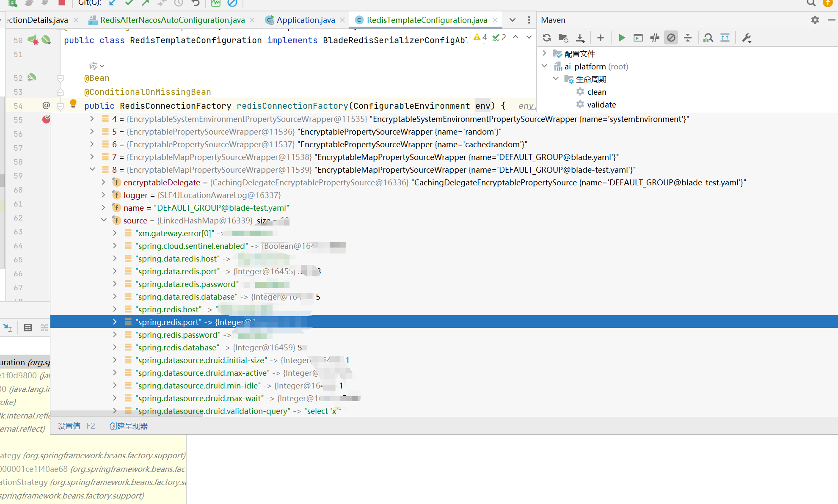Screen dimensions: 838x504
Task: Open Maven wrench settings icon
Action: [747, 38]
